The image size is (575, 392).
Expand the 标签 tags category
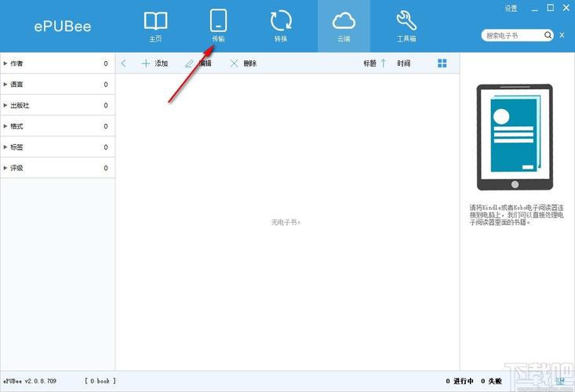tap(6, 147)
